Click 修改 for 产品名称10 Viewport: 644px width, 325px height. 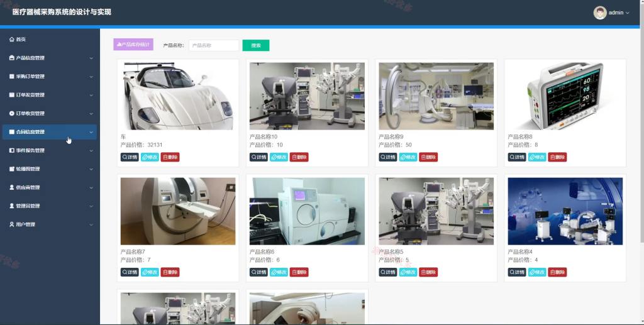coord(279,157)
